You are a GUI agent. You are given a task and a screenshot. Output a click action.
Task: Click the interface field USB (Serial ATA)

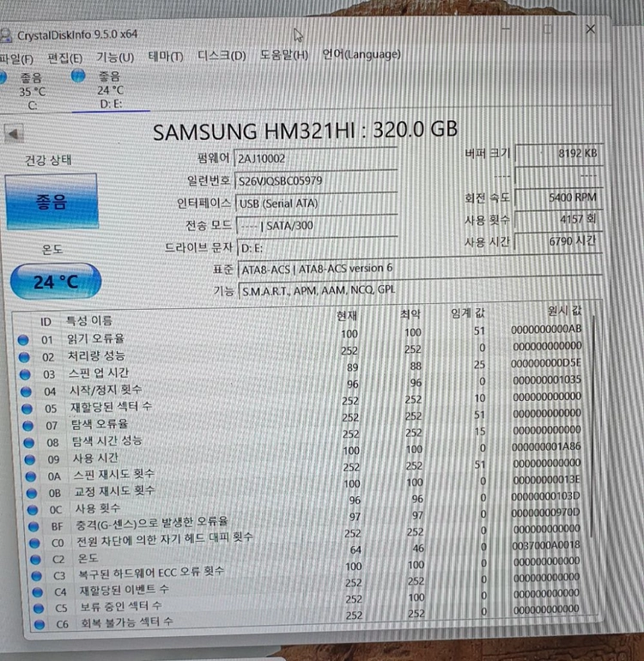click(316, 203)
